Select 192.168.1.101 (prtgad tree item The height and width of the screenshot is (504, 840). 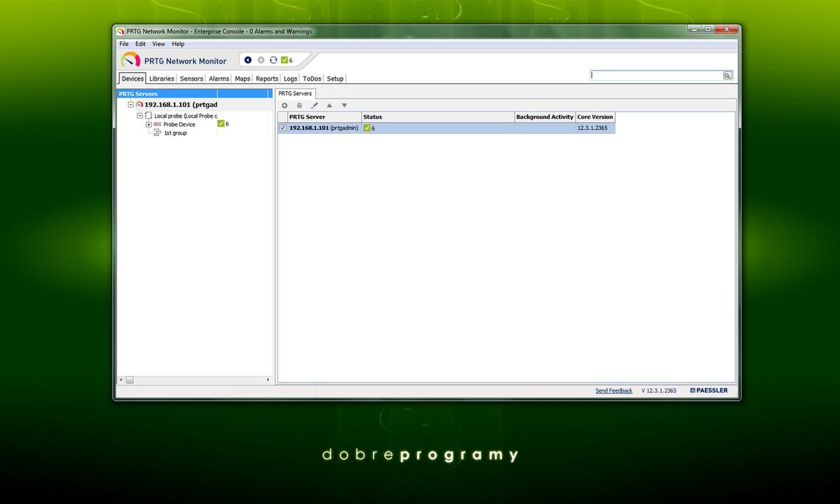(x=181, y=104)
